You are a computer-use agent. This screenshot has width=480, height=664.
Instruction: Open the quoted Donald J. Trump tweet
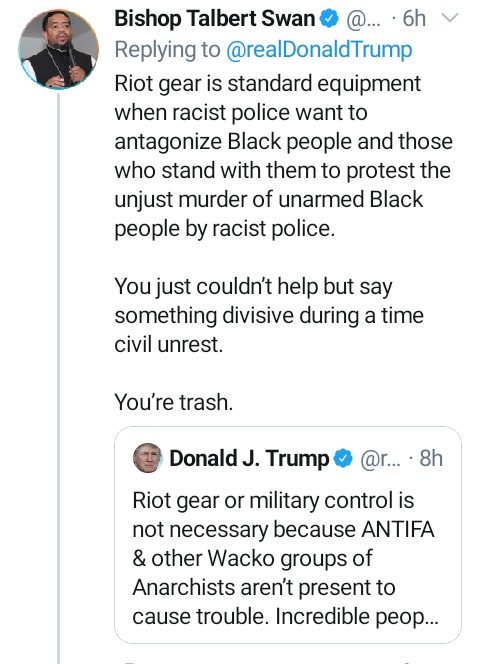point(288,535)
